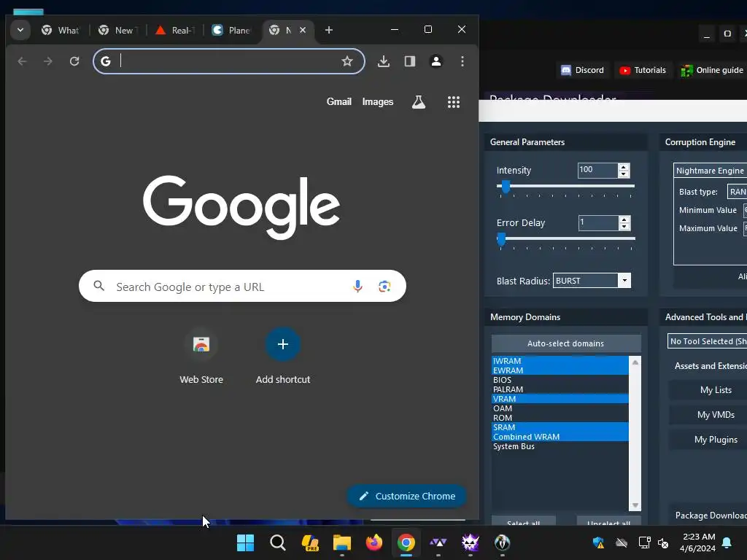This screenshot has width=747, height=560.
Task: Open File Explorer from taskbar
Action: click(x=342, y=542)
